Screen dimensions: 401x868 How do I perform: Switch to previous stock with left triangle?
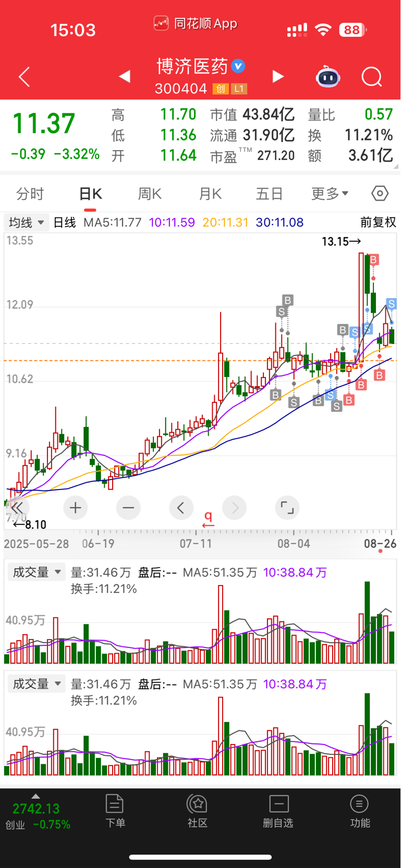[124, 77]
